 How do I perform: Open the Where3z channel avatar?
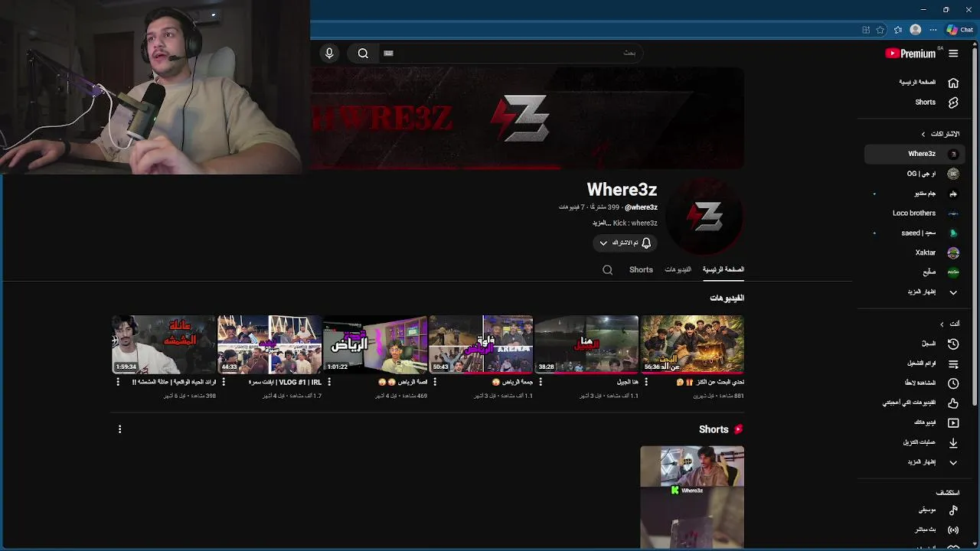tap(705, 217)
